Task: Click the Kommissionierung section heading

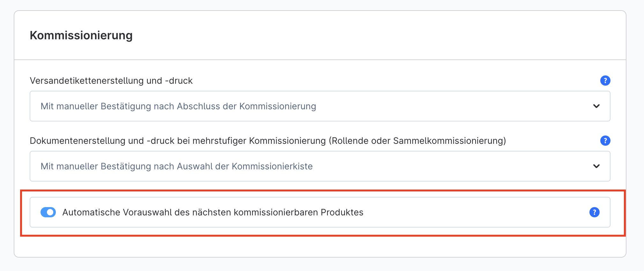Action: click(81, 35)
